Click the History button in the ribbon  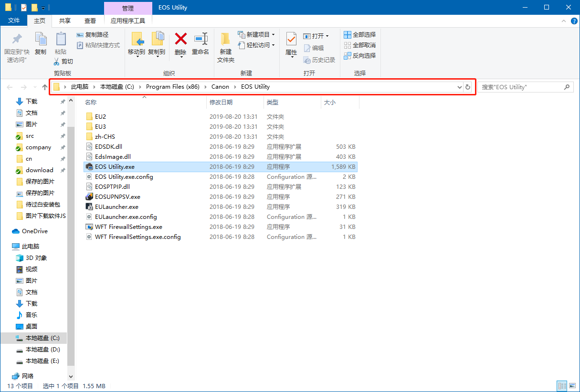point(319,60)
